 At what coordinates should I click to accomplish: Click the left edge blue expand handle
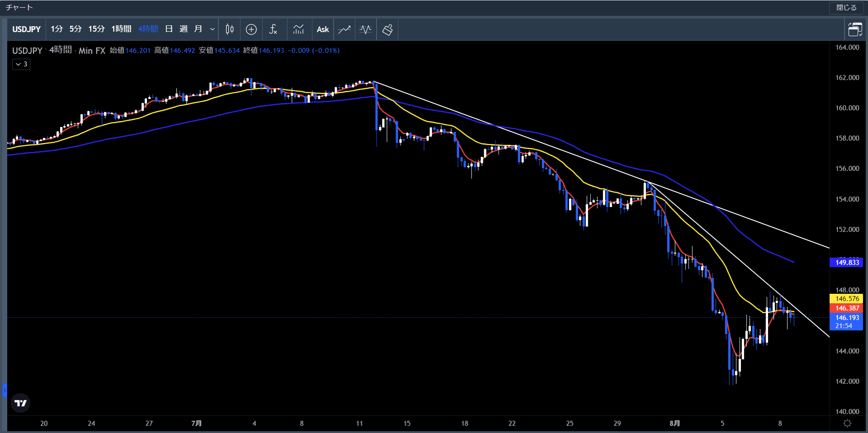pos(5,390)
